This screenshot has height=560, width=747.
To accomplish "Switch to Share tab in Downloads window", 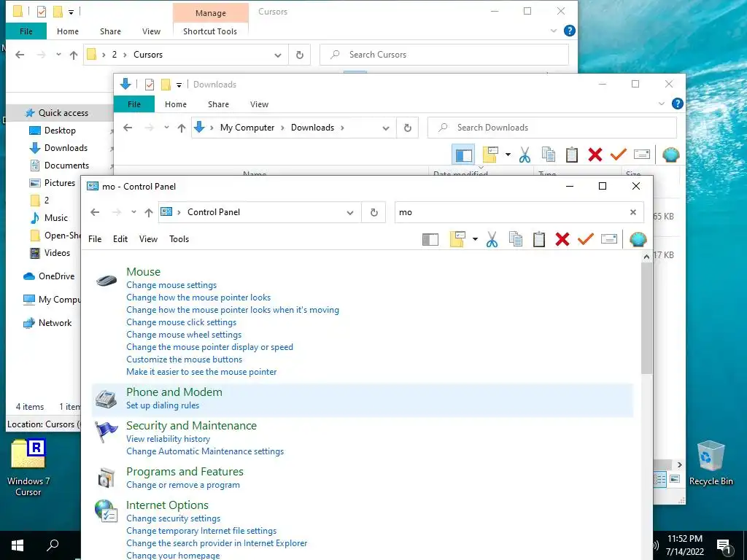I will point(218,104).
